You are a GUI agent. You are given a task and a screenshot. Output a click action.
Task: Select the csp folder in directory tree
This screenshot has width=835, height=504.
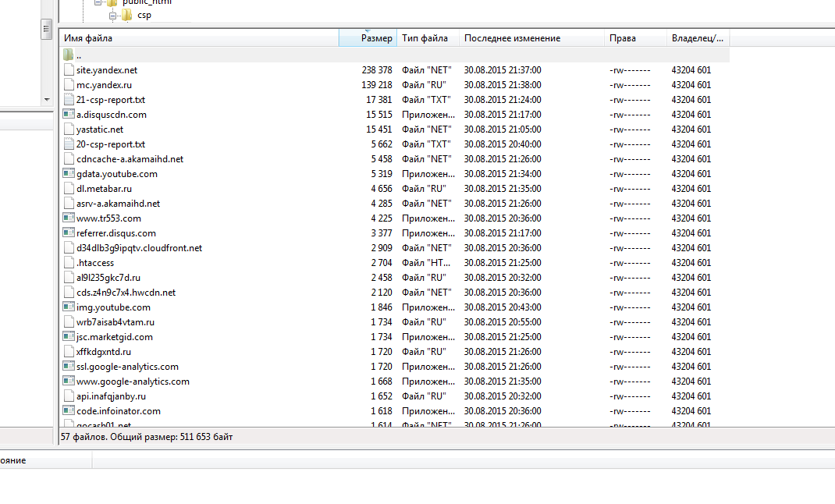coord(144,16)
